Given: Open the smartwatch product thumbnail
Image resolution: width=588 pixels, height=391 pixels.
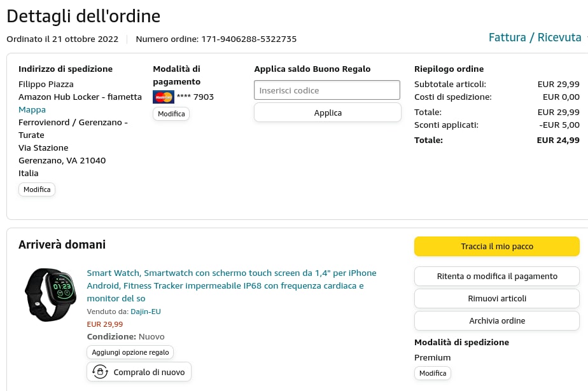Looking at the screenshot, I should (51, 294).
